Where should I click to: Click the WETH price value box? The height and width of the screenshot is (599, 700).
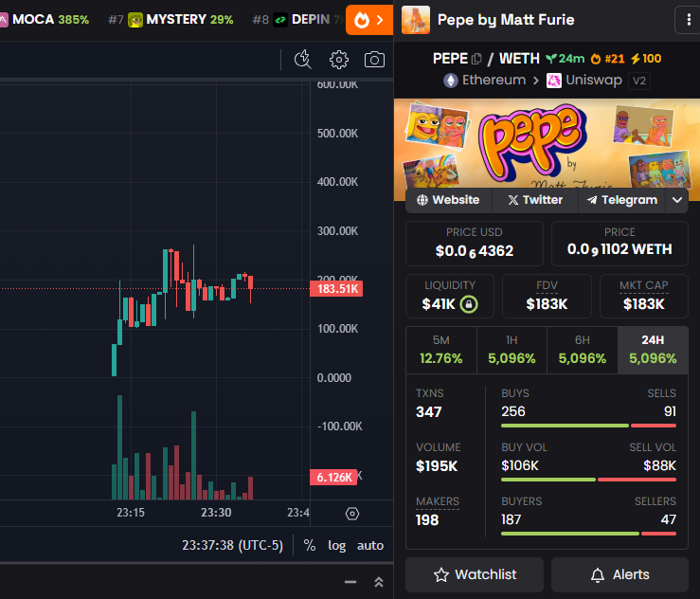[619, 244]
